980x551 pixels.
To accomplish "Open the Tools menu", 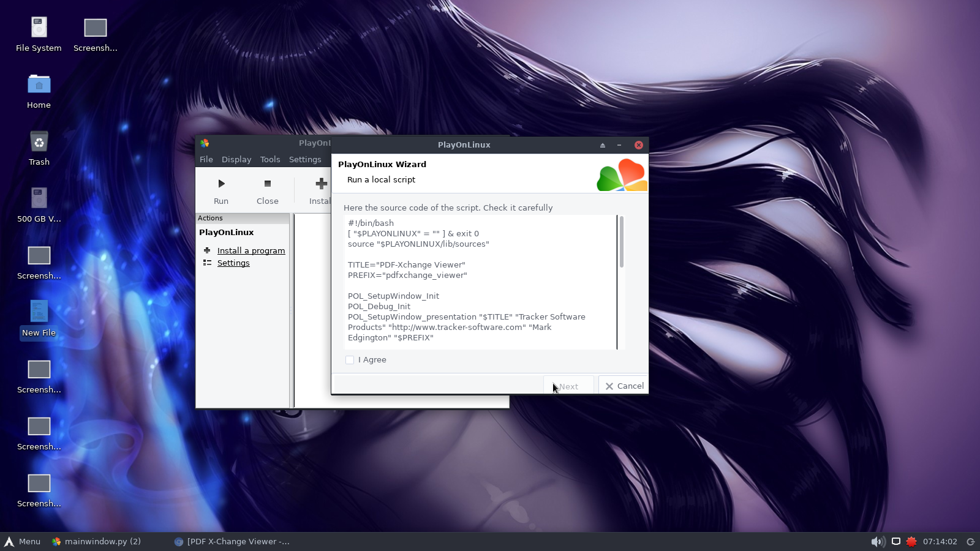I will click(x=270, y=159).
